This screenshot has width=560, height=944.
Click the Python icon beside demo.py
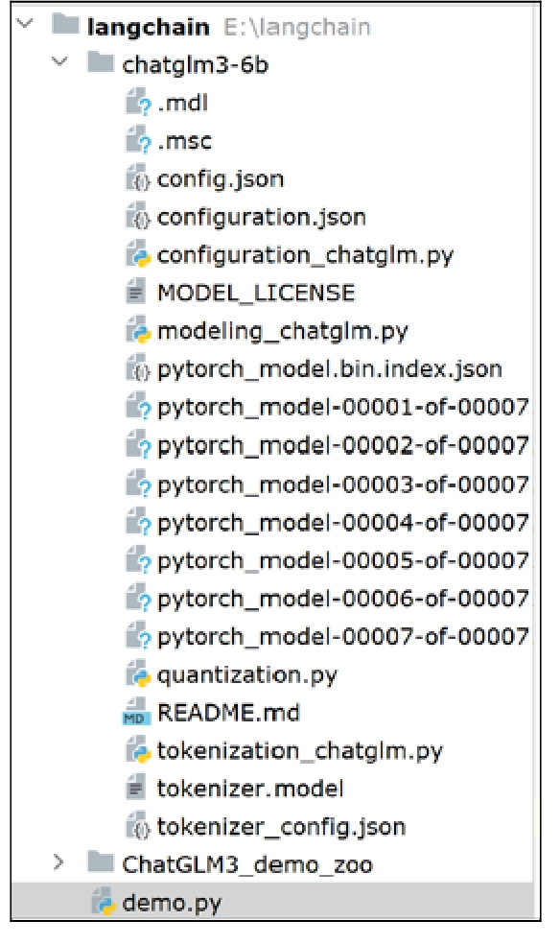103,902
